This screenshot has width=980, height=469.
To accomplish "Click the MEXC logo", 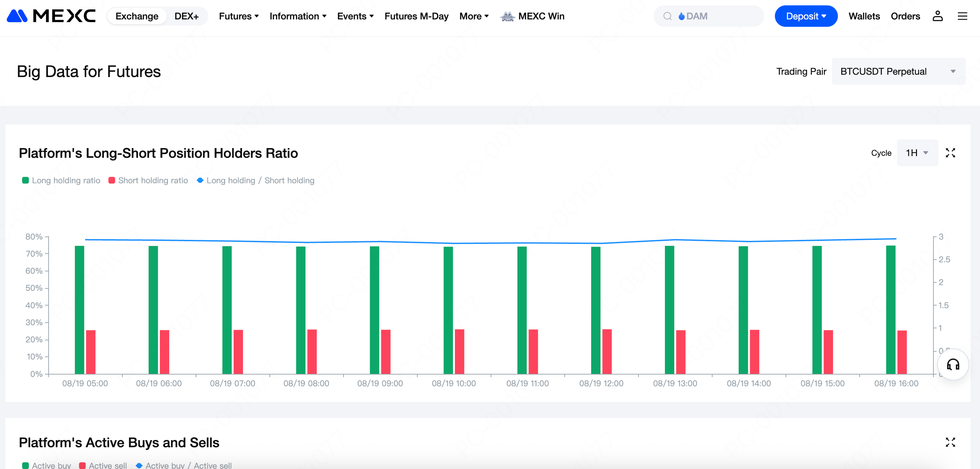I will [51, 16].
